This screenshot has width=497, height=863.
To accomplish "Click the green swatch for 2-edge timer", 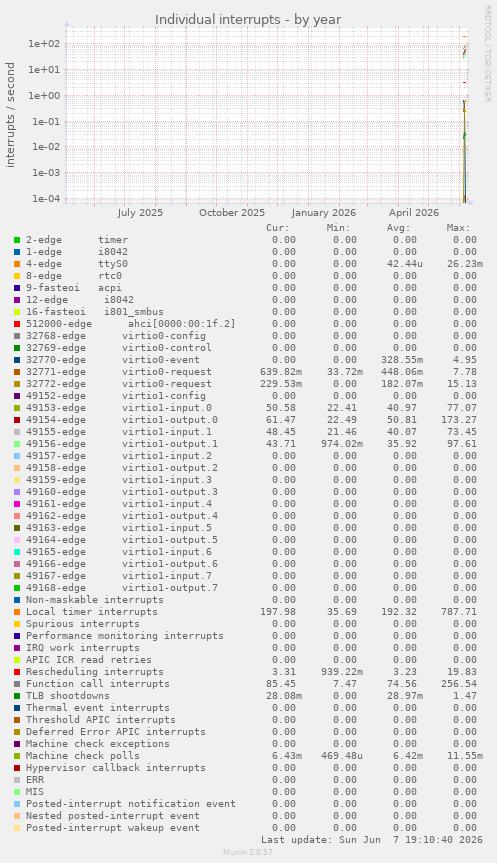I will (x=17, y=240).
